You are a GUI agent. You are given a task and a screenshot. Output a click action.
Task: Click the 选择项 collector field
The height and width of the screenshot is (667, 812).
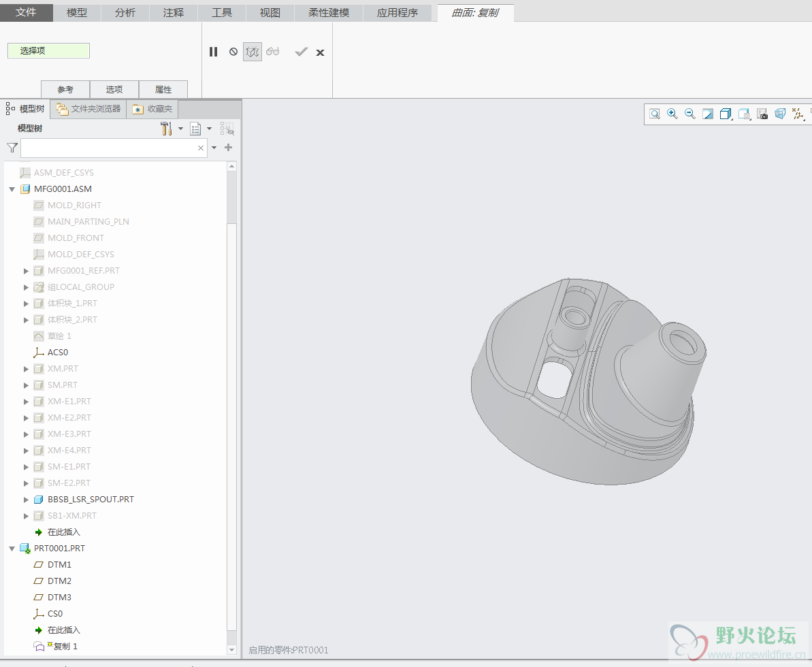click(49, 51)
